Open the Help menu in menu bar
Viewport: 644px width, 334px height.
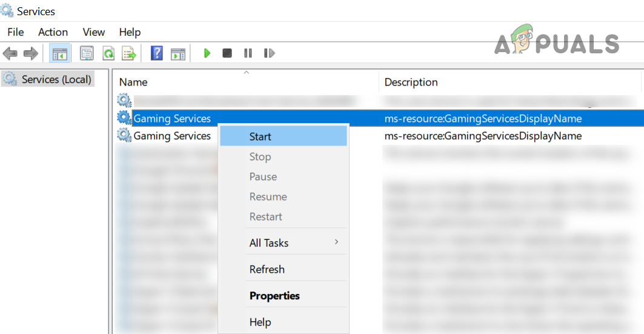(x=130, y=32)
